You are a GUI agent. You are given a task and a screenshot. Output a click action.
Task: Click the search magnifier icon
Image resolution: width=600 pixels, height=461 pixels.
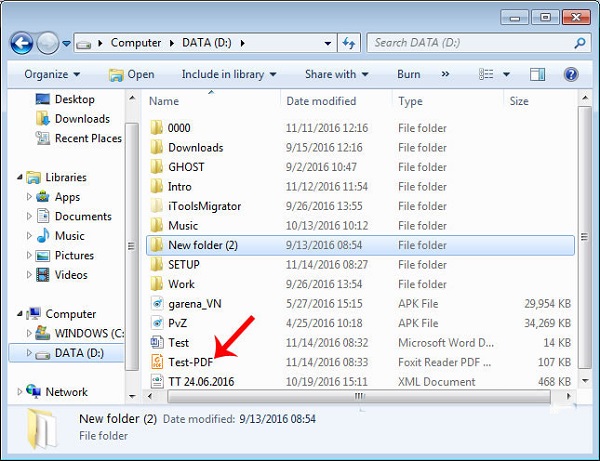pyautogui.click(x=580, y=43)
